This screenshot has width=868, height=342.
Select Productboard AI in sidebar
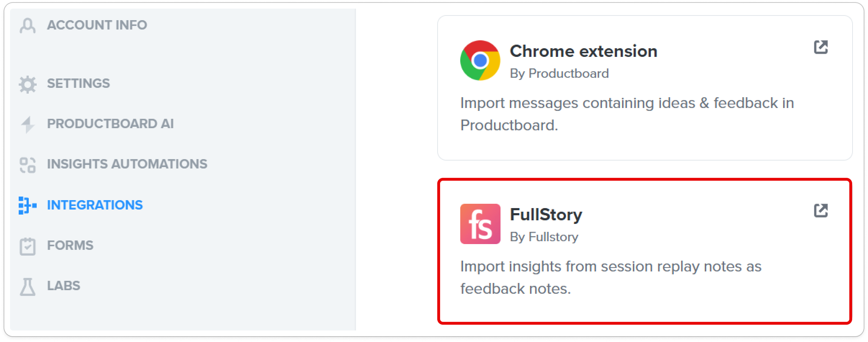[110, 124]
